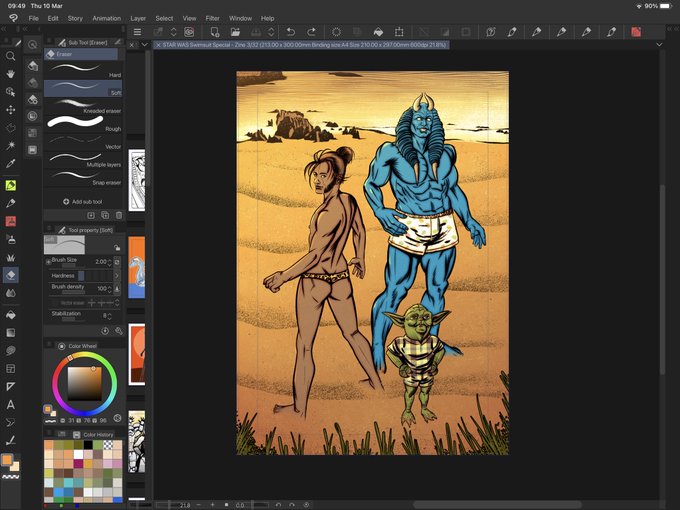Select the green highlighted Pen tool

coord(10,186)
